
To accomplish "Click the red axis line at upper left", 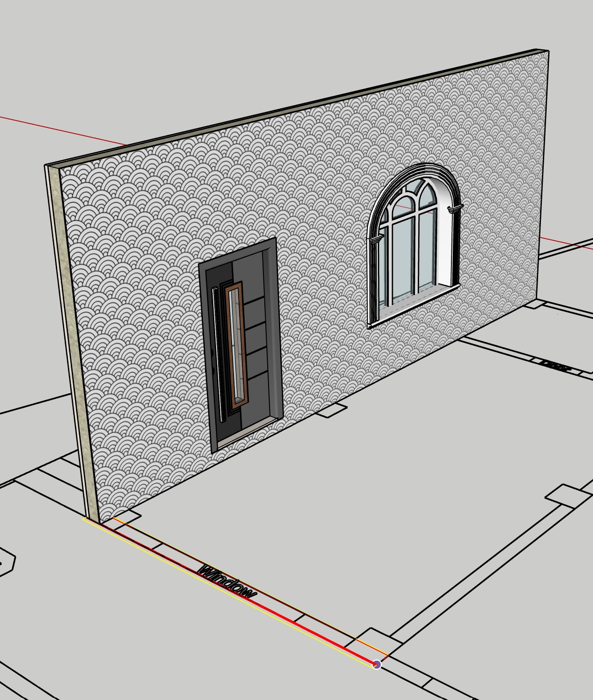I will click(x=61, y=130).
